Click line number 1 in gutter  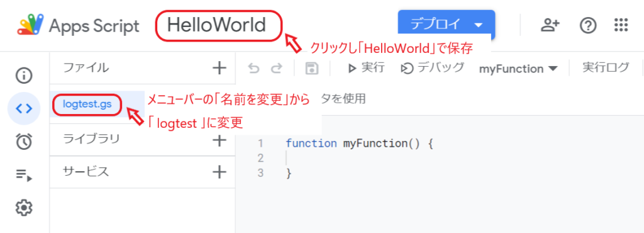point(260,144)
